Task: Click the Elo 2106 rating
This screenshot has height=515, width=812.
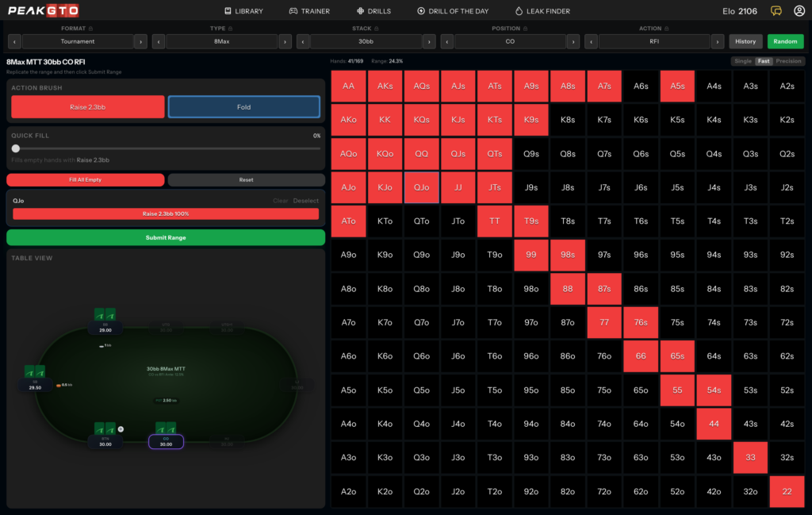Action: 740,11
